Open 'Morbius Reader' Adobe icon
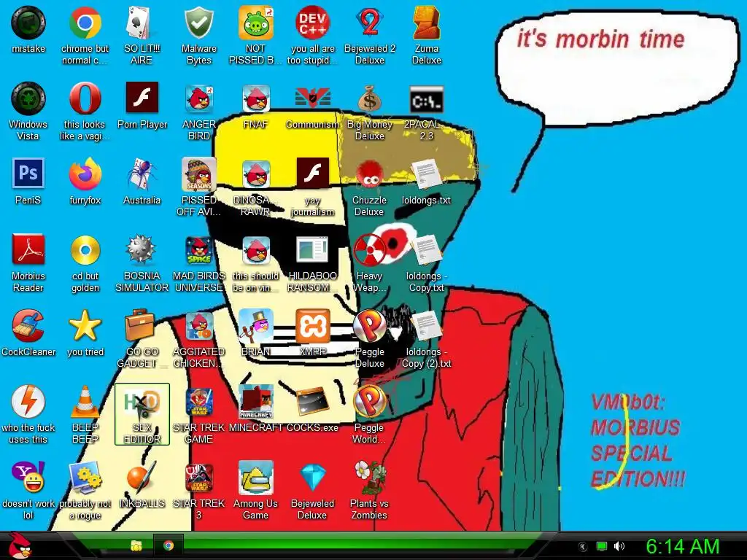This screenshot has width=747, height=560. coord(28,249)
